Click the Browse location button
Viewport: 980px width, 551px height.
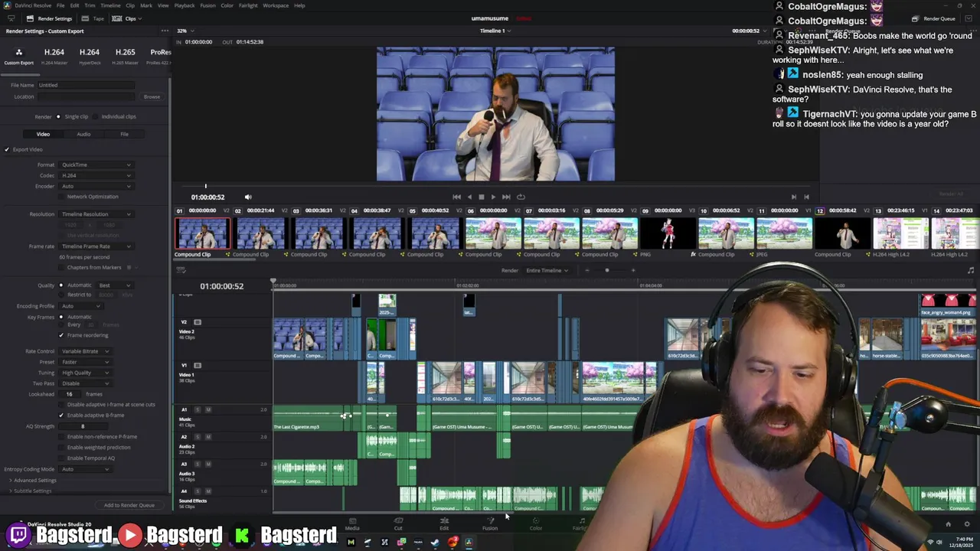[x=152, y=96]
